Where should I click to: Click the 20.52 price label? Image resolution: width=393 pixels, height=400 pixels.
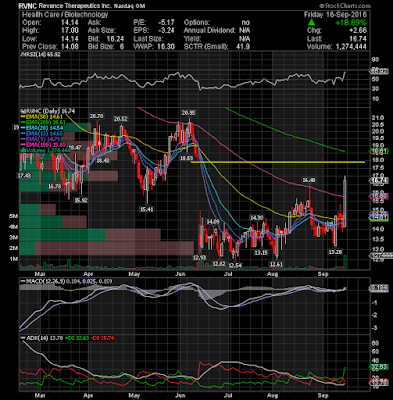tap(121, 119)
